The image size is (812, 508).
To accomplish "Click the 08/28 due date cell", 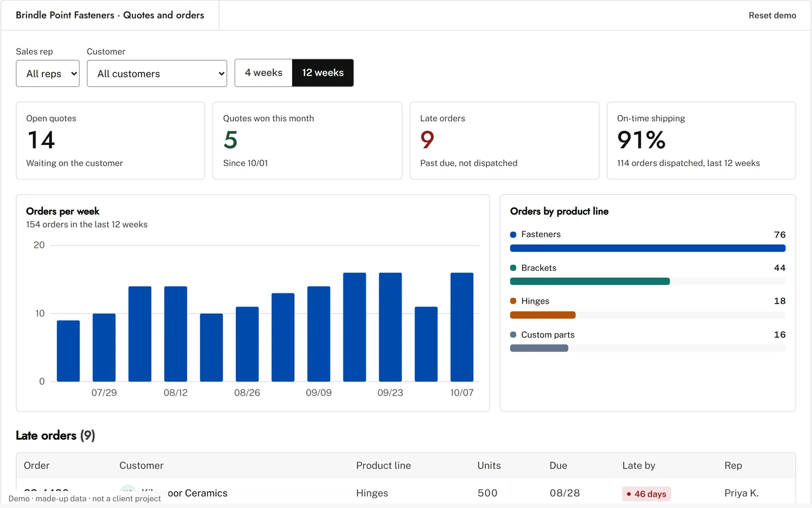I will click(565, 493).
